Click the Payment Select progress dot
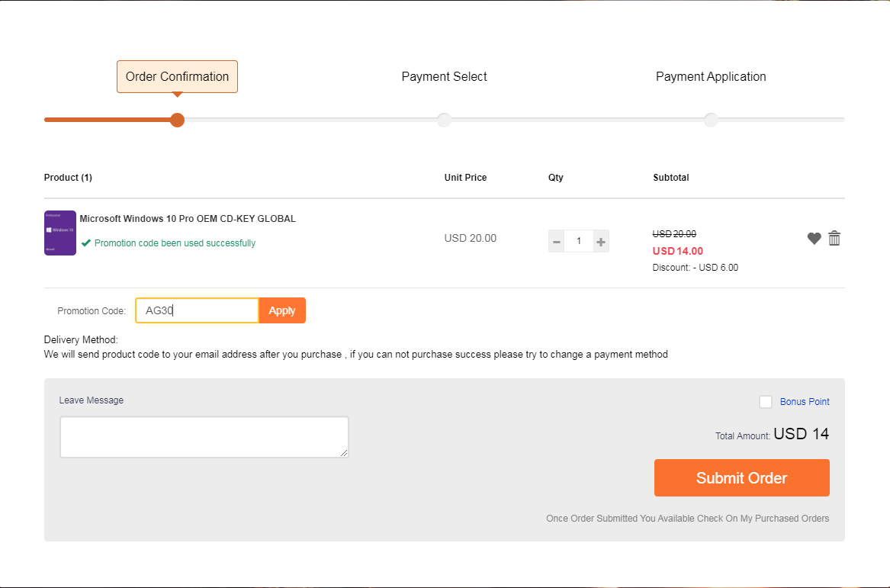Viewport: 890px width, 588px height. pos(444,120)
